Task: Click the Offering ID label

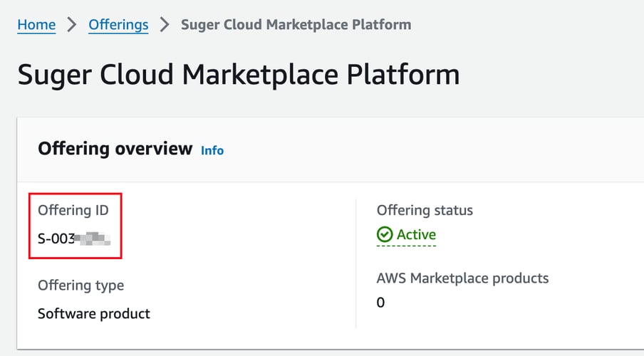Action: pyautogui.click(x=73, y=211)
